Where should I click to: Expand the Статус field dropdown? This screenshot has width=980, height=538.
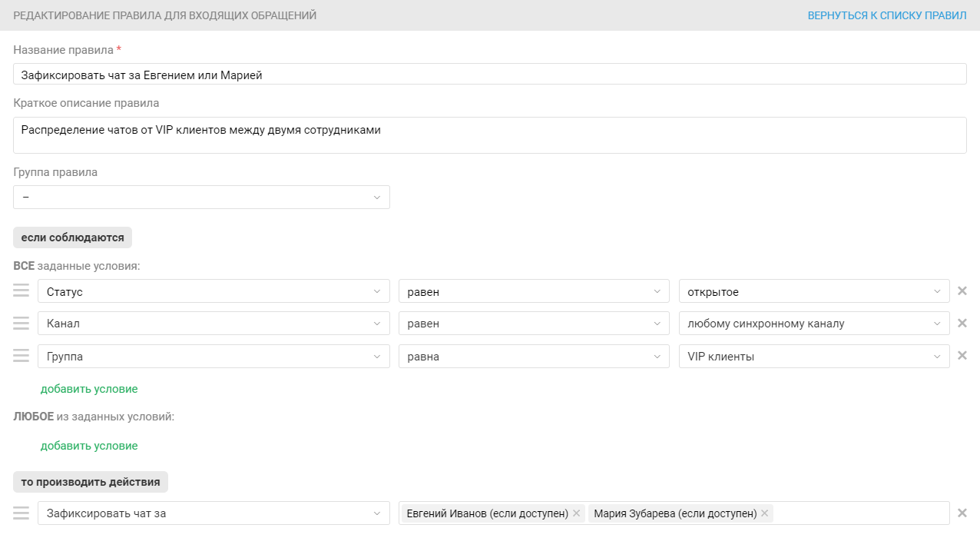click(x=214, y=292)
